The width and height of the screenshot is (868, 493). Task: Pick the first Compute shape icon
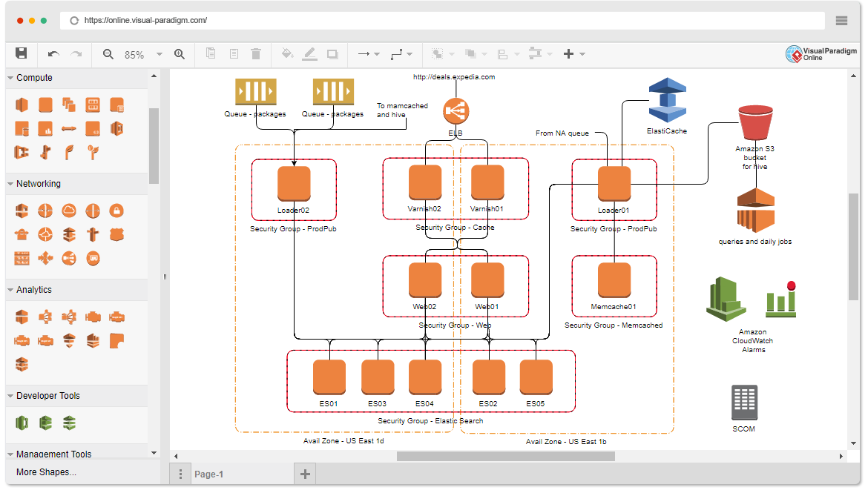click(22, 105)
